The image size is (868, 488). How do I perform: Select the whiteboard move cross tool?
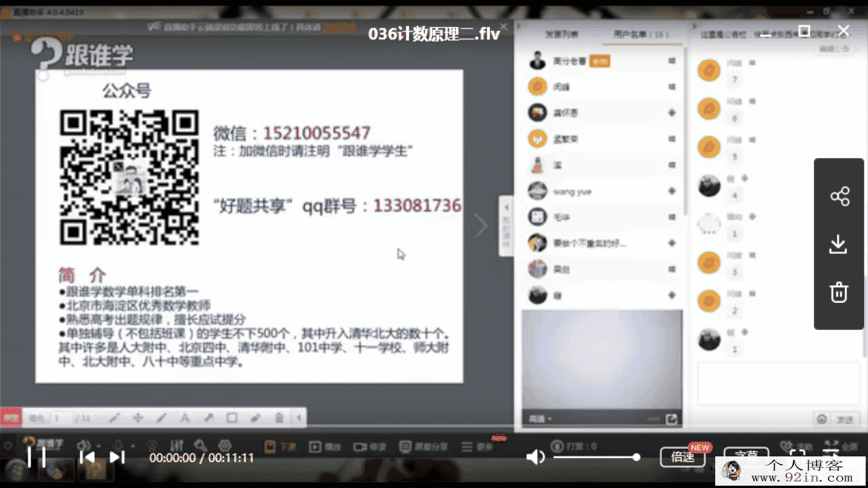click(138, 418)
